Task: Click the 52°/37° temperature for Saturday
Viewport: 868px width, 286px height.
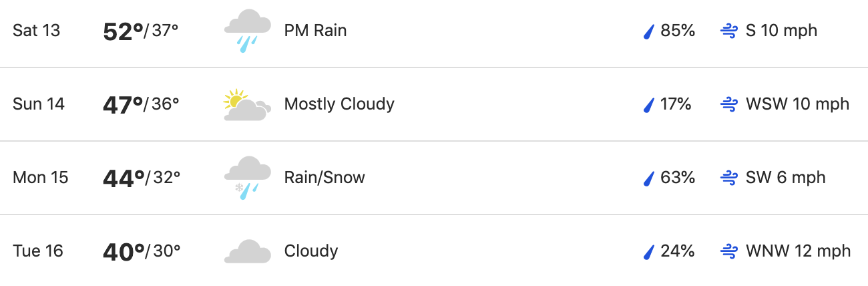Action: click(141, 31)
